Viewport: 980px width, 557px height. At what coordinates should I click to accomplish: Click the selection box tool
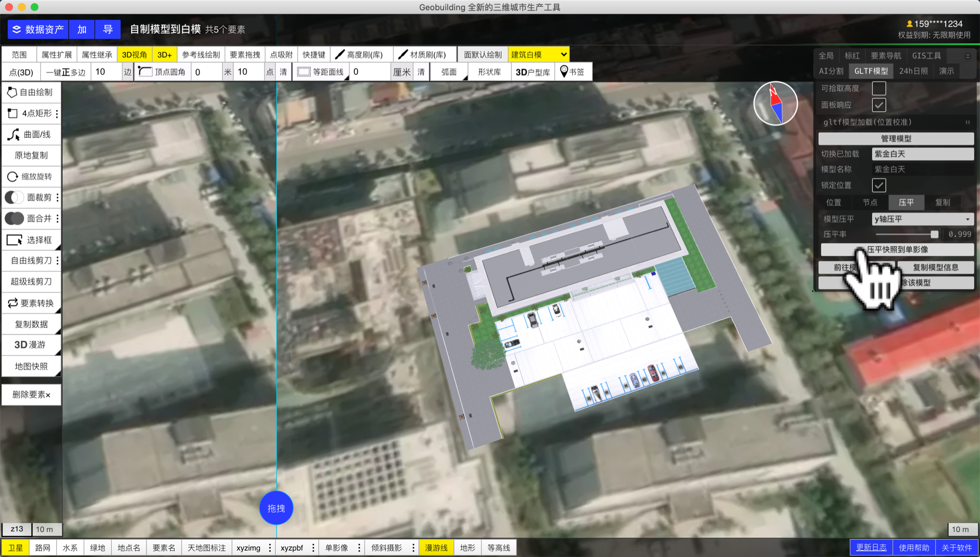(31, 240)
